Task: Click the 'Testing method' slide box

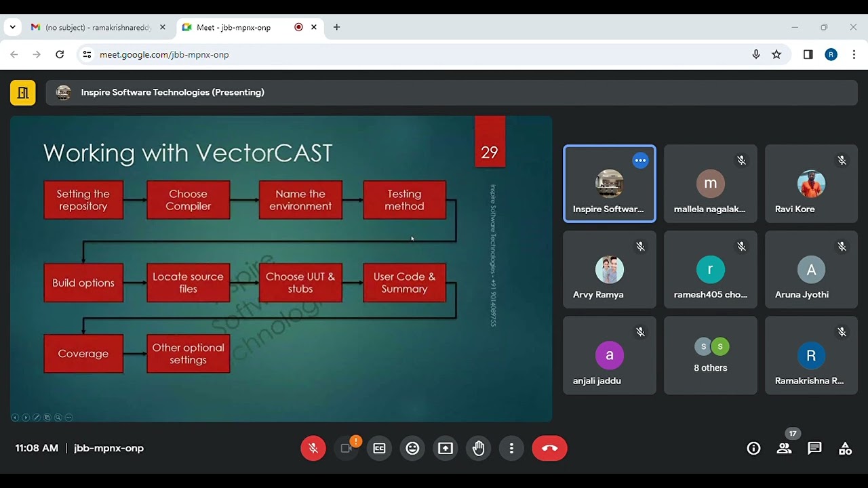Action: point(405,200)
